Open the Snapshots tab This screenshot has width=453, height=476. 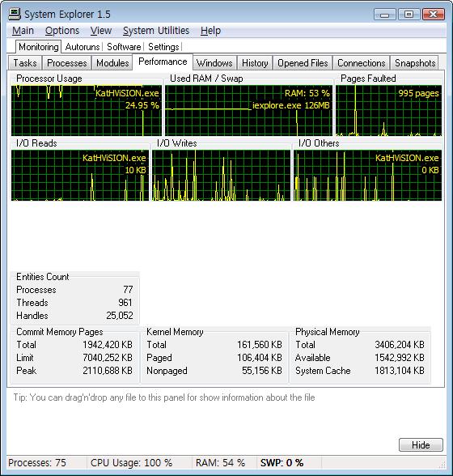coord(415,63)
